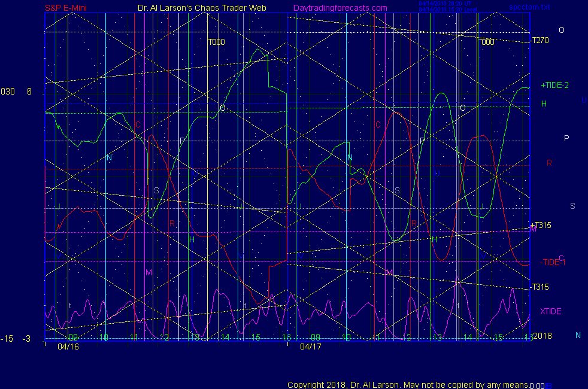Viewport: 588px width, 389px height.
Task: Click the white O right of chart top
Action: point(561,30)
